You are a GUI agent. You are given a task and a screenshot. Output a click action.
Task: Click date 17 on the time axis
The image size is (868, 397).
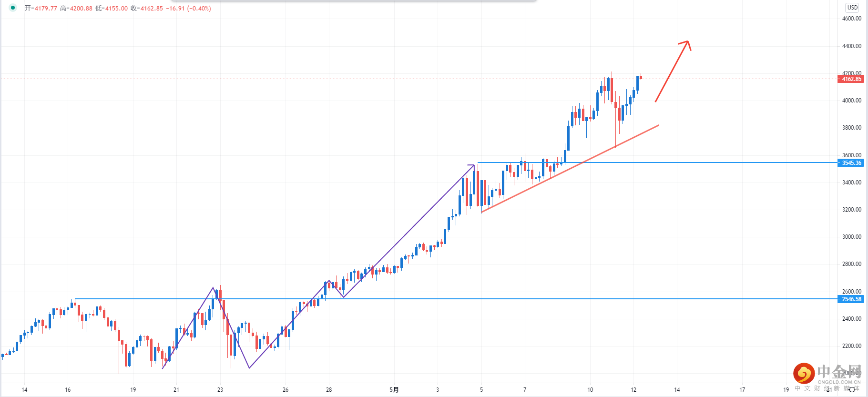742,390
